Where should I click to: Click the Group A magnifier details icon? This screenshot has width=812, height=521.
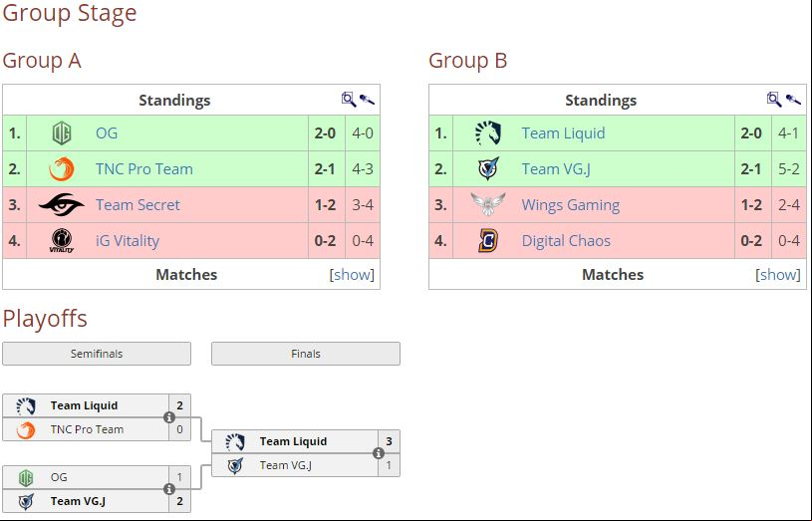[x=349, y=100]
